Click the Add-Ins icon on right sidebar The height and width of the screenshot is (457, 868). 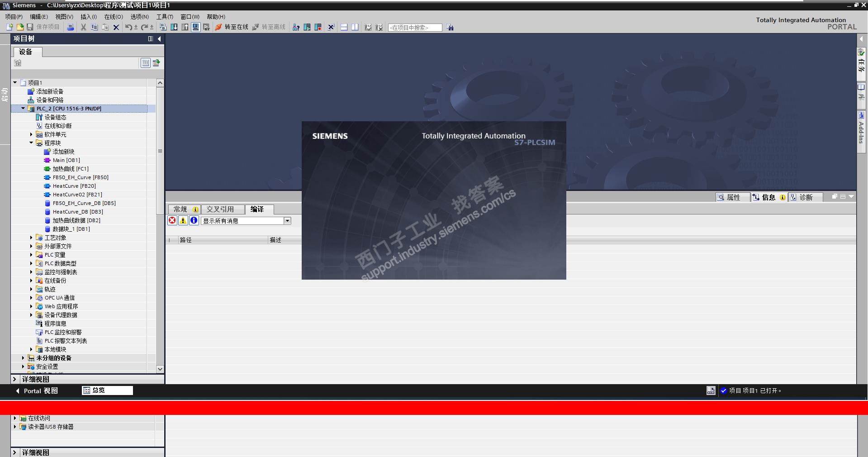click(861, 115)
